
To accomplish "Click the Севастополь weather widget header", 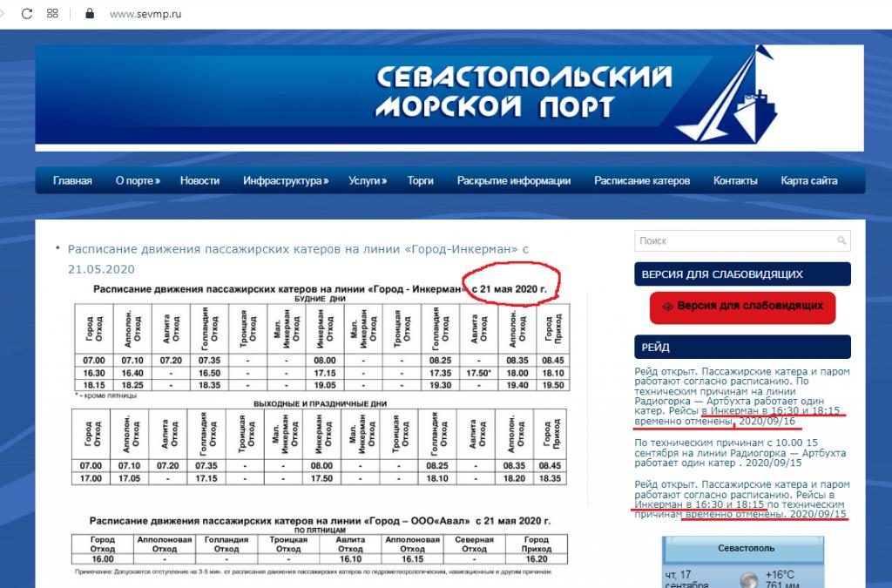I will (746, 548).
